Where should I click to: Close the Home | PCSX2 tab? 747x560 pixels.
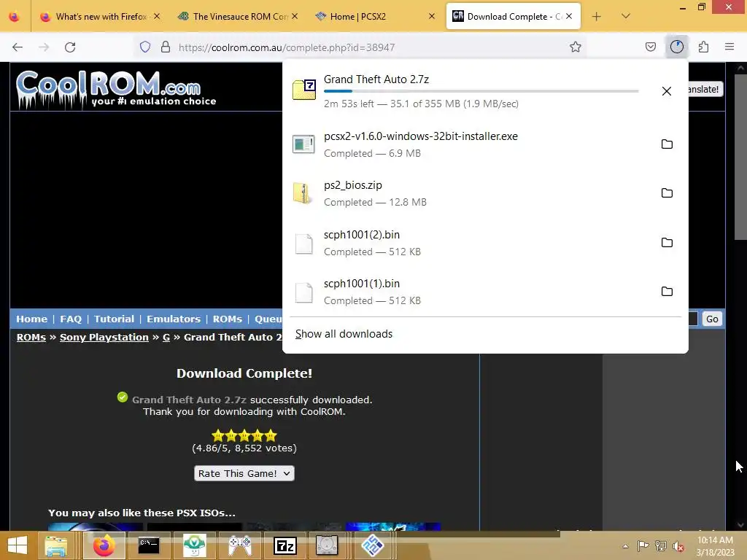[432, 16]
